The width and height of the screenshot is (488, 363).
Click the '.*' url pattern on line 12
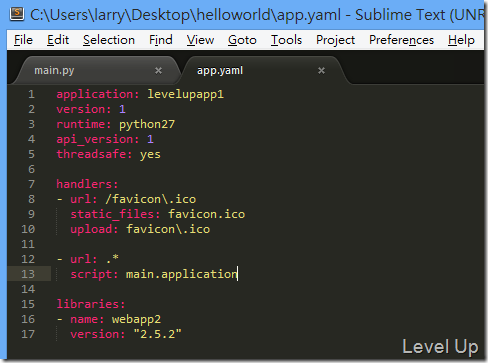tap(112, 259)
